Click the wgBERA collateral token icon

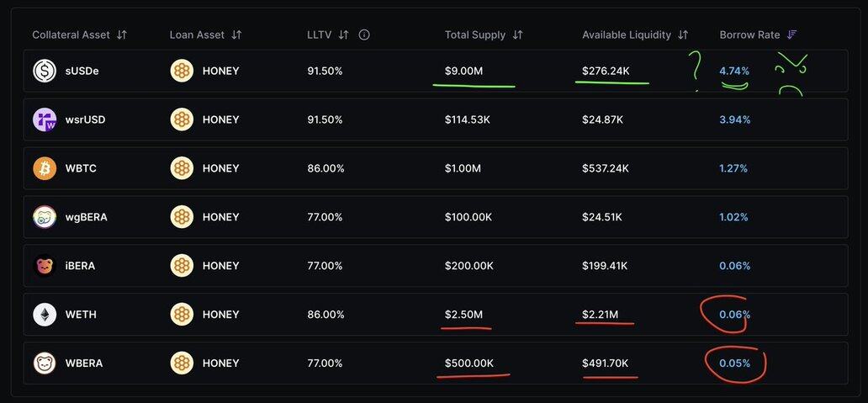[x=45, y=217]
